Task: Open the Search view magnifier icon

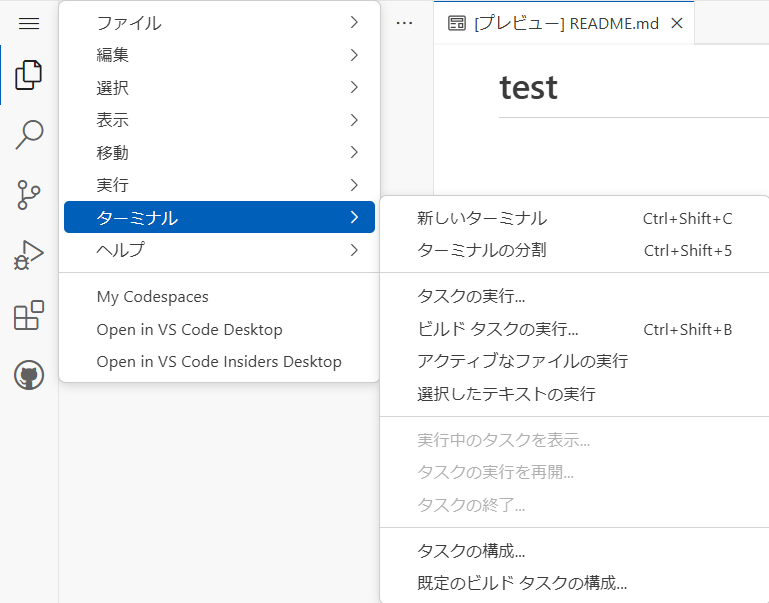Action: pos(29,135)
